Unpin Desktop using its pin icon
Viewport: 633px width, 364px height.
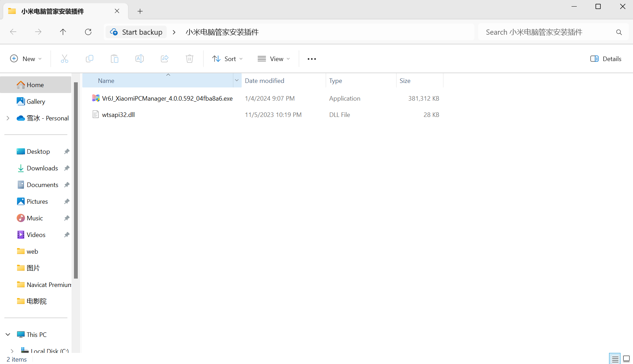click(67, 152)
